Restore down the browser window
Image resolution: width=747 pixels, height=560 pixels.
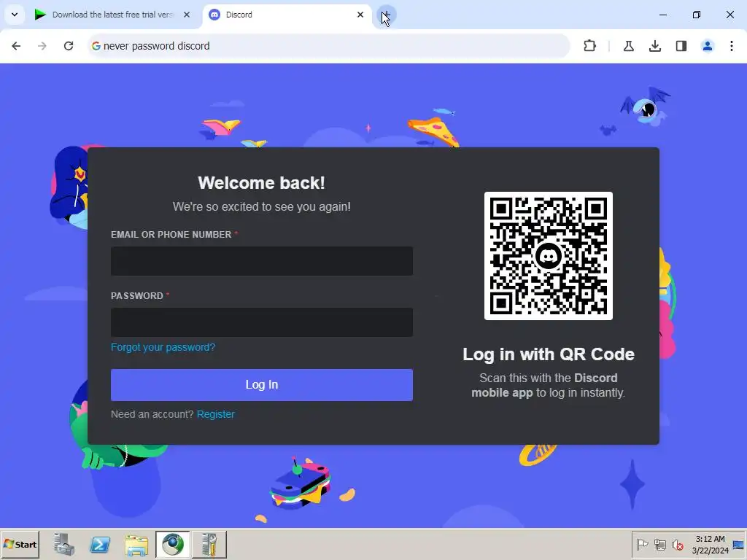697,15
